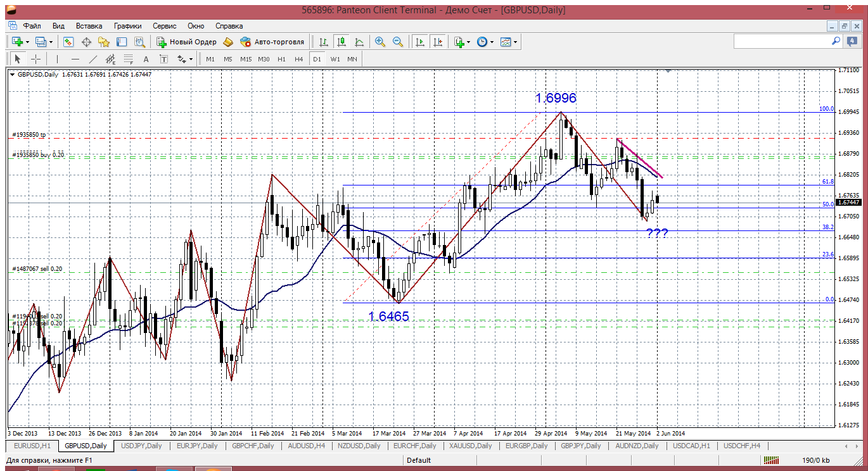The width and height of the screenshot is (868, 471).
Task: Open the Сервис menu
Action: click(x=164, y=26)
